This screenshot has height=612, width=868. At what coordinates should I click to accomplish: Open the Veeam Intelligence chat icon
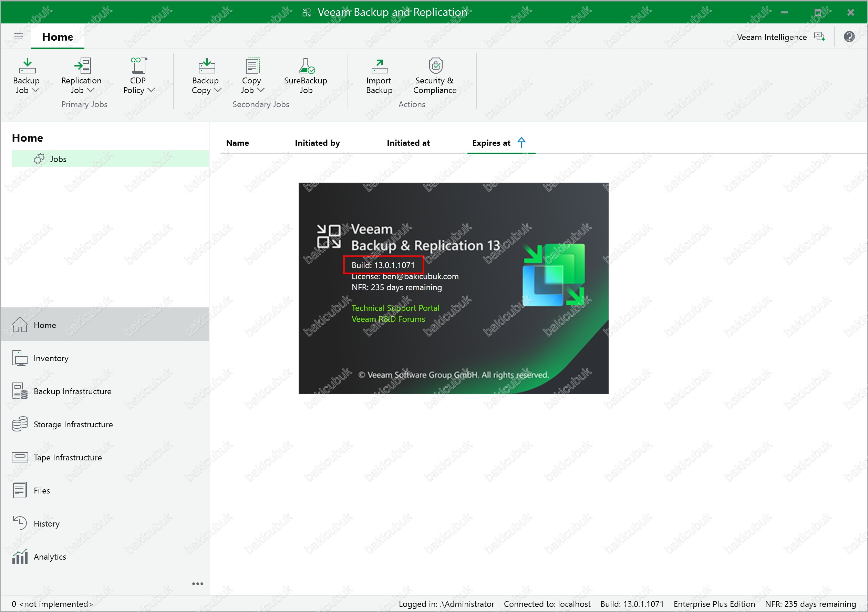tap(819, 37)
